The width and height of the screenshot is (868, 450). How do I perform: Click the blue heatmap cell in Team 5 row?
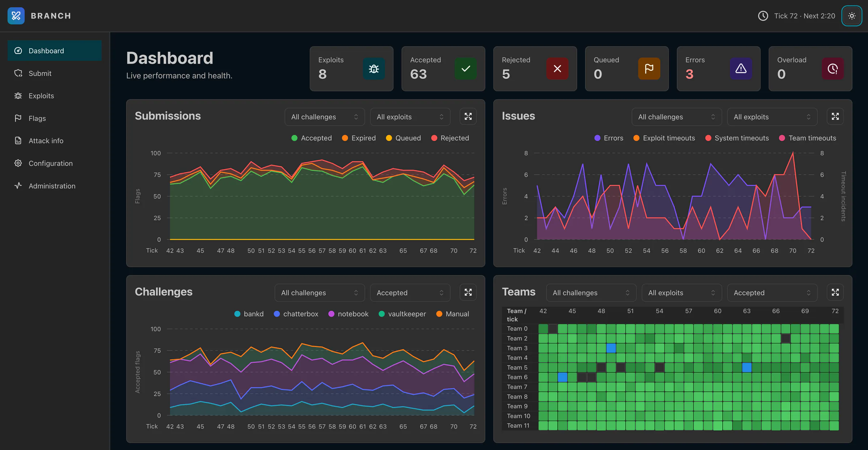[x=747, y=368]
